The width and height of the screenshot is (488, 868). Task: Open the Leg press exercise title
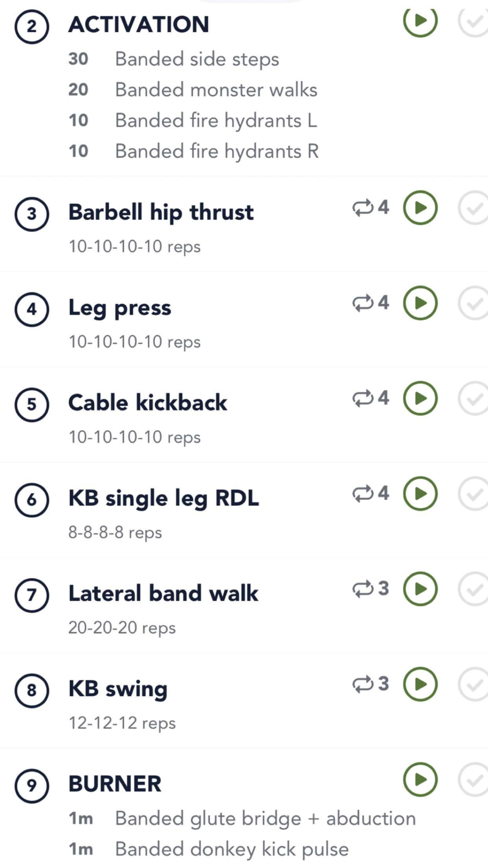click(120, 308)
